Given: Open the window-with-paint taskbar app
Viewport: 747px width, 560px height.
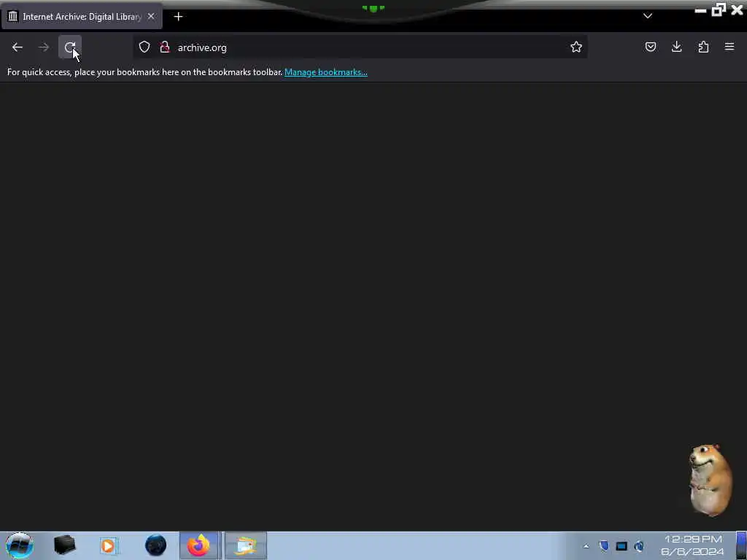Looking at the screenshot, I should coord(246,545).
